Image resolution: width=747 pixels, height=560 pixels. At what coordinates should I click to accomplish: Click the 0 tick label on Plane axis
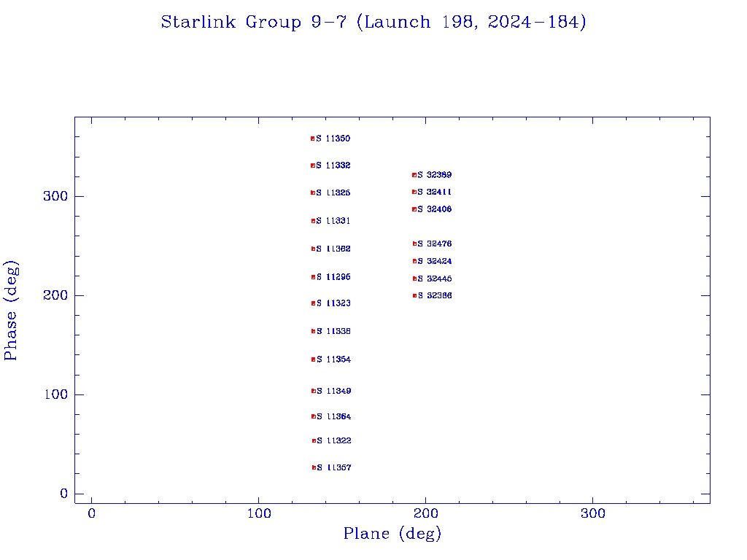[x=91, y=513]
